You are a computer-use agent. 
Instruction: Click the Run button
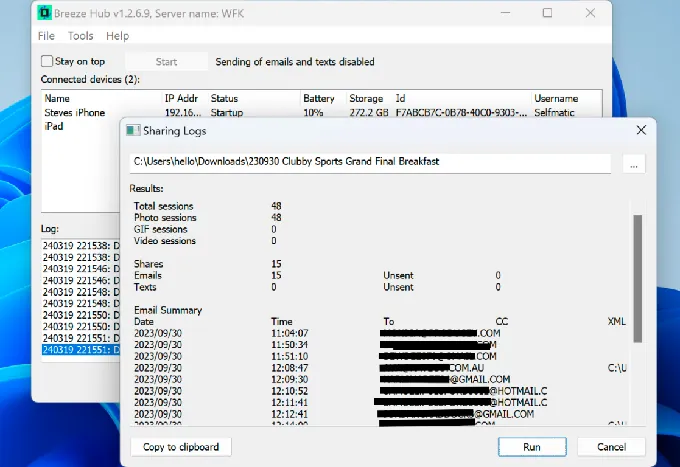click(532, 447)
